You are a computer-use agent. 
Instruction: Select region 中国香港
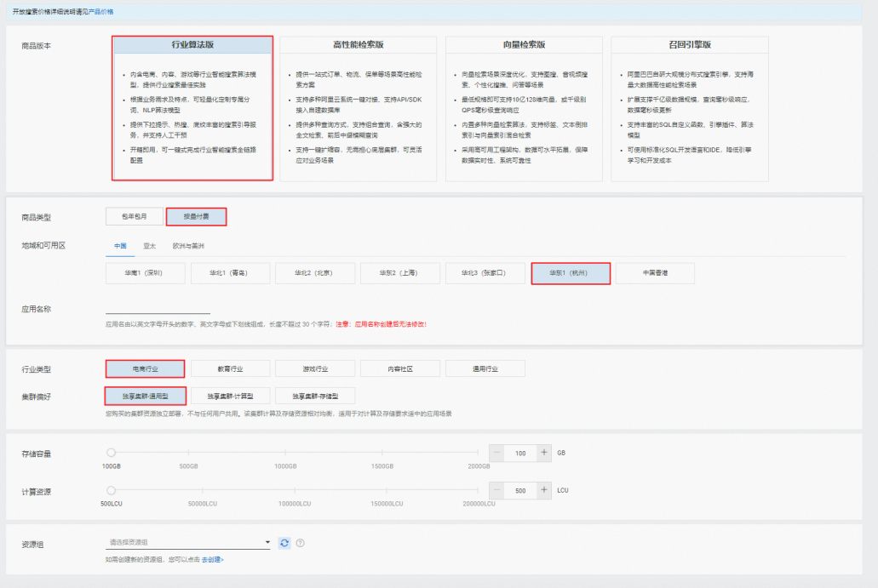655,273
